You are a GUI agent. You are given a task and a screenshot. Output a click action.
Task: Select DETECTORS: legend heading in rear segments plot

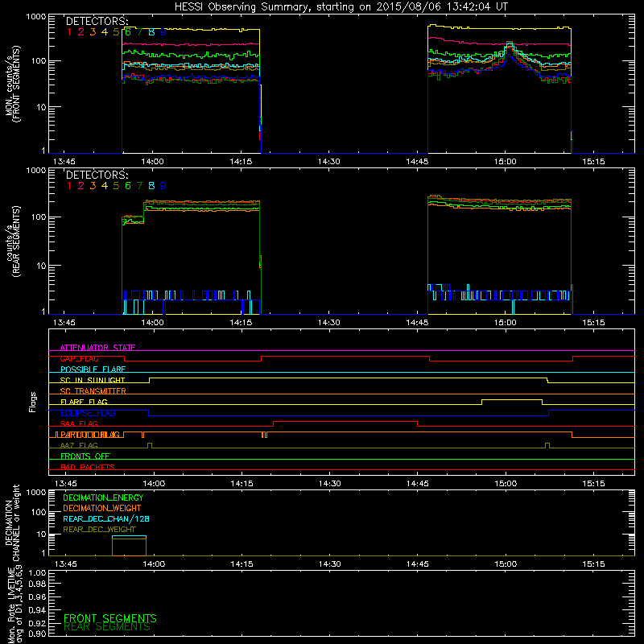pyautogui.click(x=97, y=175)
